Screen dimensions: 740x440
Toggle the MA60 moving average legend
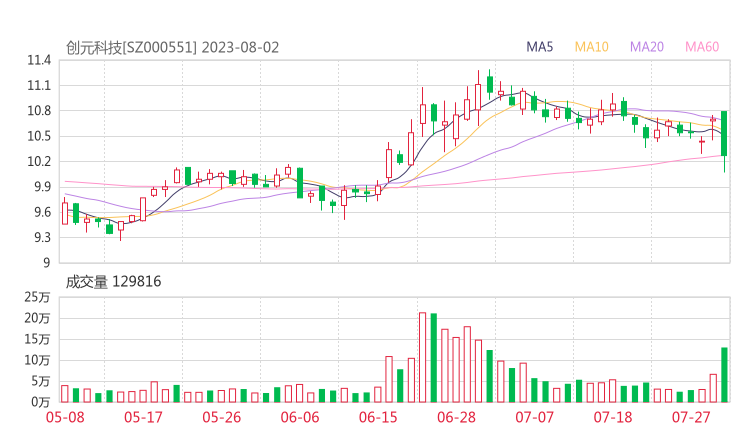[x=702, y=47]
